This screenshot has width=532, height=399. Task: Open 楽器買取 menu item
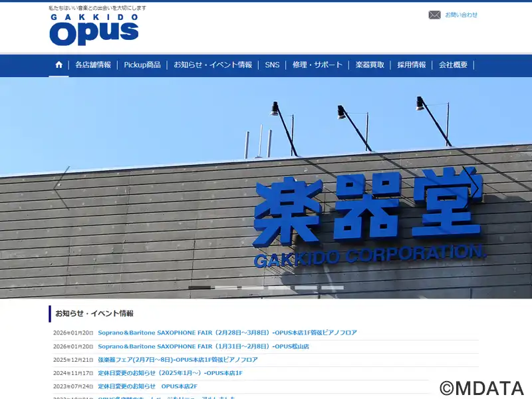(x=370, y=65)
